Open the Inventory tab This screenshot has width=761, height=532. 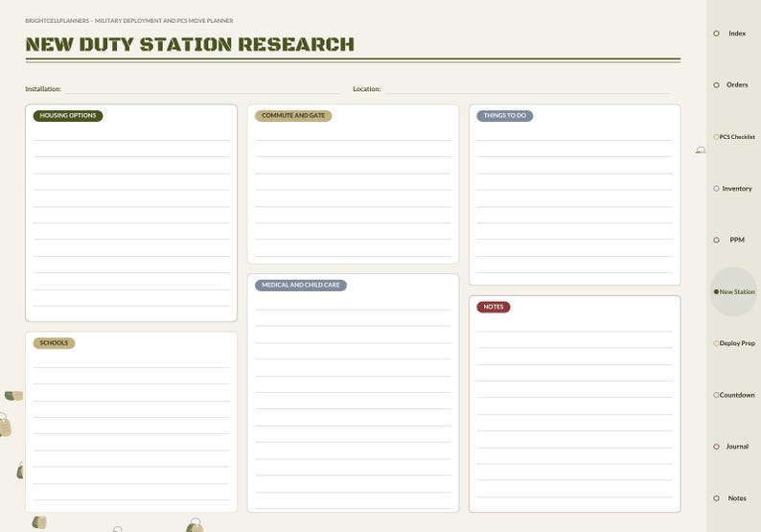coord(733,188)
